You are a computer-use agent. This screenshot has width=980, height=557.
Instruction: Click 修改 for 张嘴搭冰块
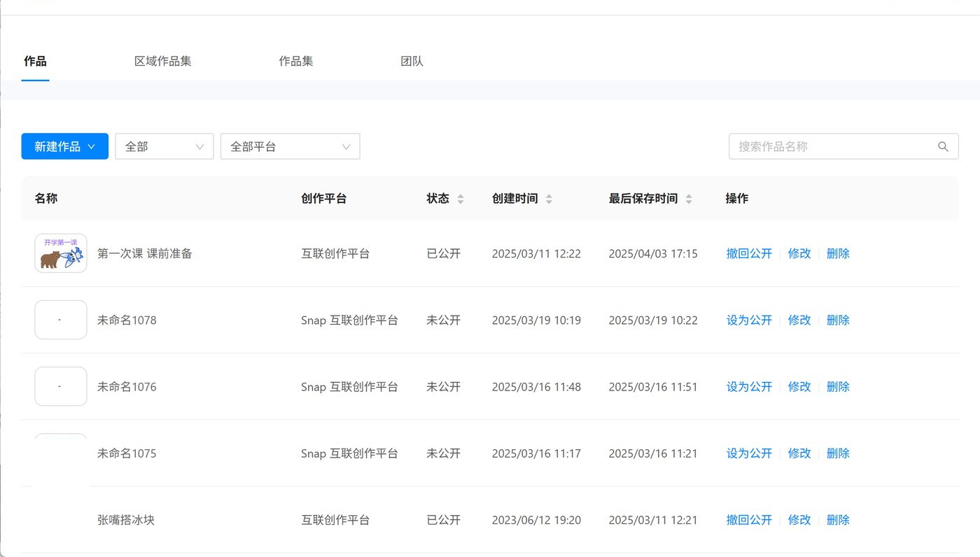tap(799, 519)
